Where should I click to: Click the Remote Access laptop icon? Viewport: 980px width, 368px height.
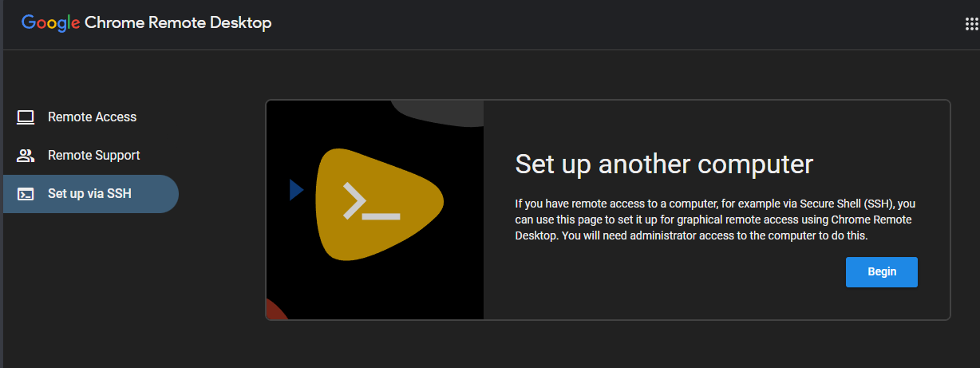coord(26,117)
